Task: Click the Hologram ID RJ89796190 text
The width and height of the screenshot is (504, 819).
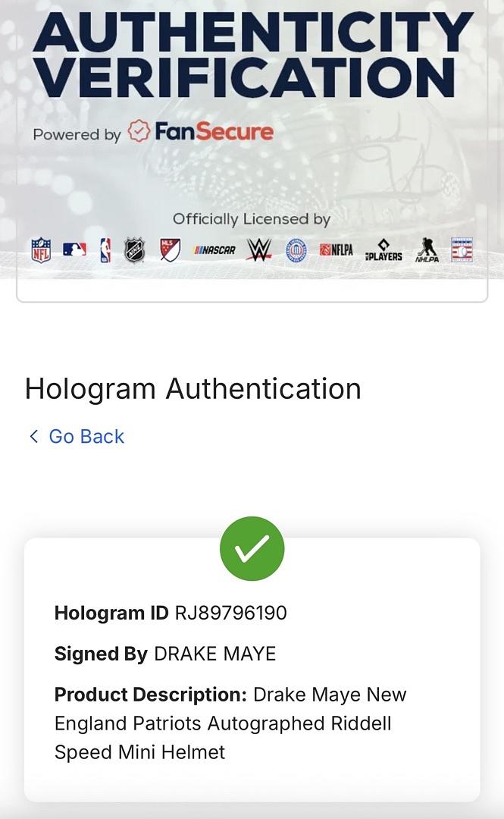Action: pos(171,613)
